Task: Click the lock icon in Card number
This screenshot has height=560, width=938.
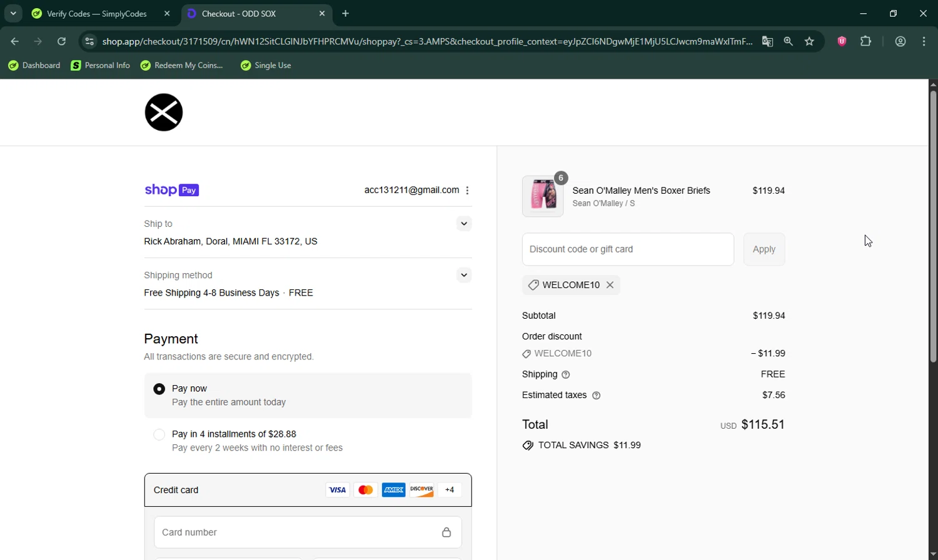Action: [x=446, y=532]
